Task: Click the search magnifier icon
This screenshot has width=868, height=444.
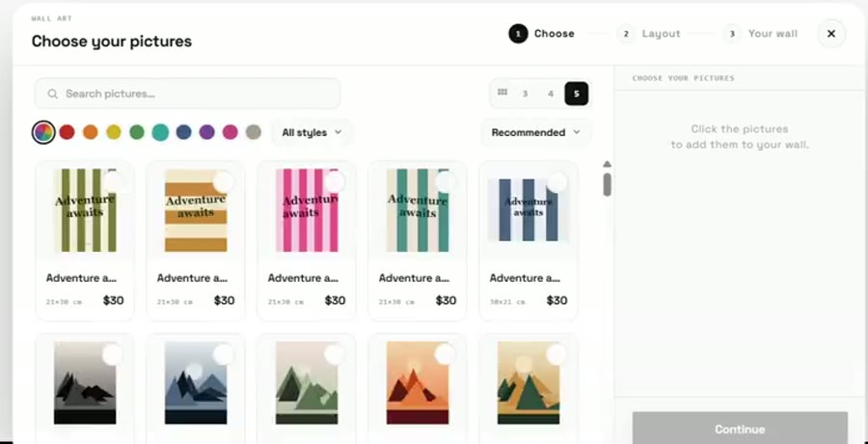Action: pyautogui.click(x=53, y=94)
